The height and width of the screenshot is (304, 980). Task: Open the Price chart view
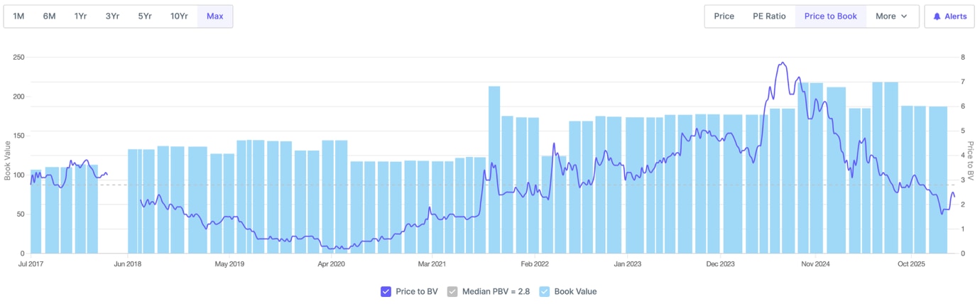724,16
